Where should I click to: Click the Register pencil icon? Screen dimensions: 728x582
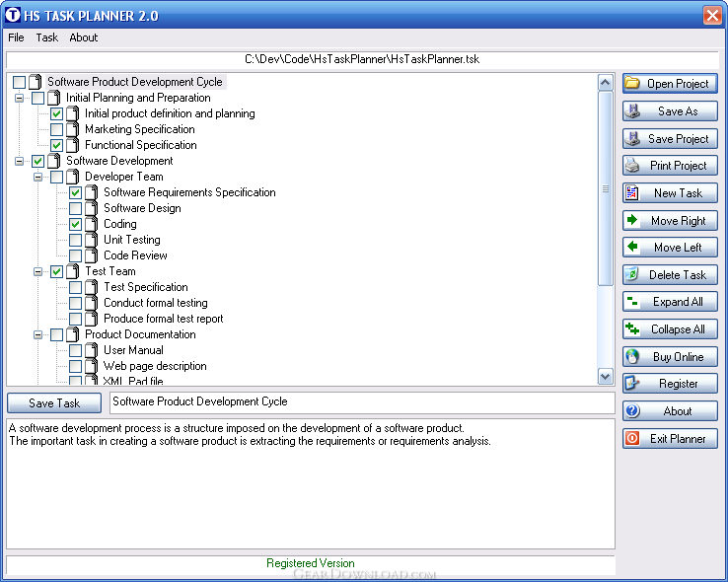coord(632,384)
